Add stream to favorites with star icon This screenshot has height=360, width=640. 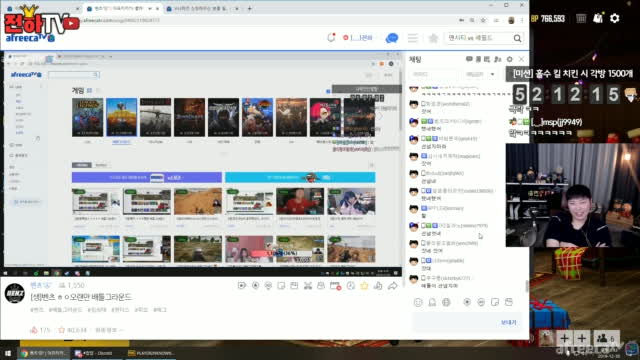point(364,286)
